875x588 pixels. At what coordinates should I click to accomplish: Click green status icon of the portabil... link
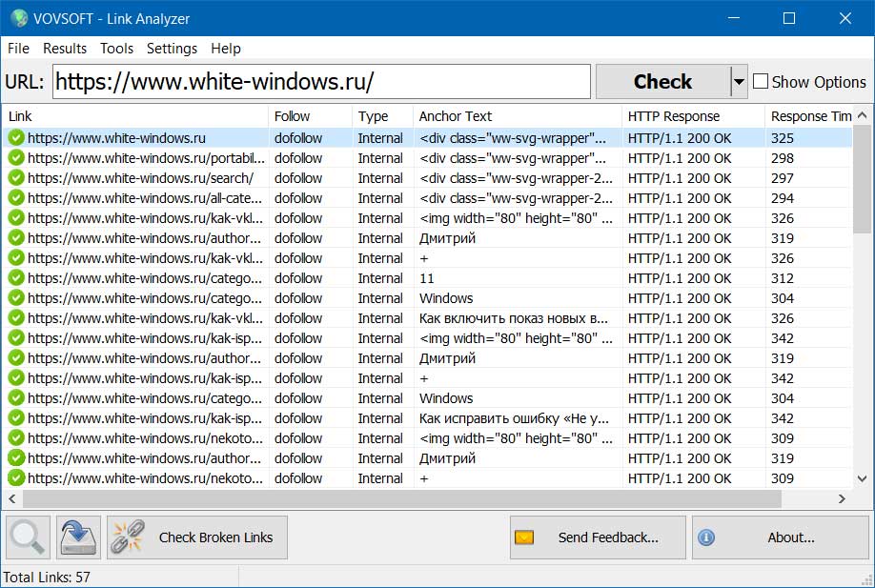click(x=16, y=158)
